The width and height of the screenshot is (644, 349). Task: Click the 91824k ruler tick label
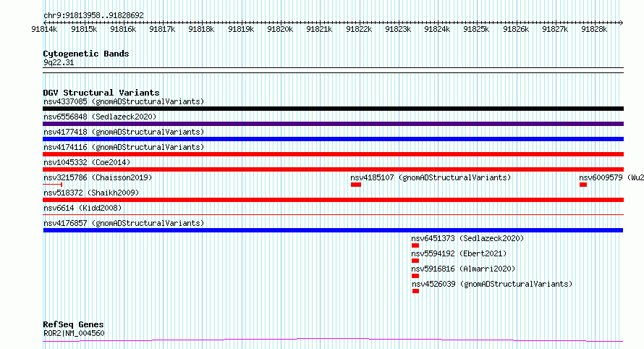tap(437, 29)
